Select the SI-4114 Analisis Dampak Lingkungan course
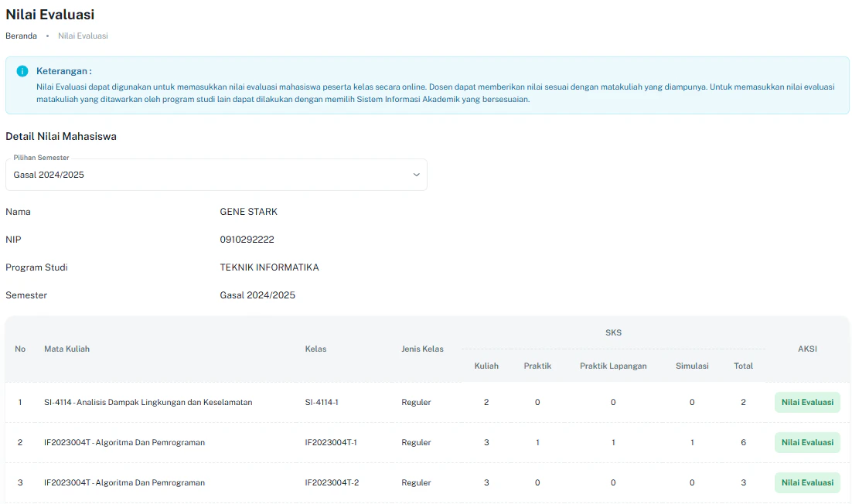This screenshot has height=504, width=852. coord(148,403)
